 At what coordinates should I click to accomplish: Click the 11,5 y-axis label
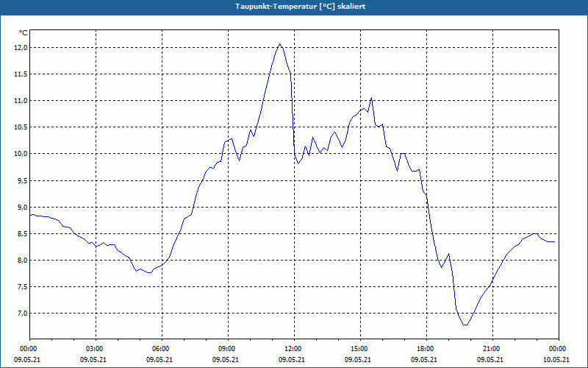(21, 74)
